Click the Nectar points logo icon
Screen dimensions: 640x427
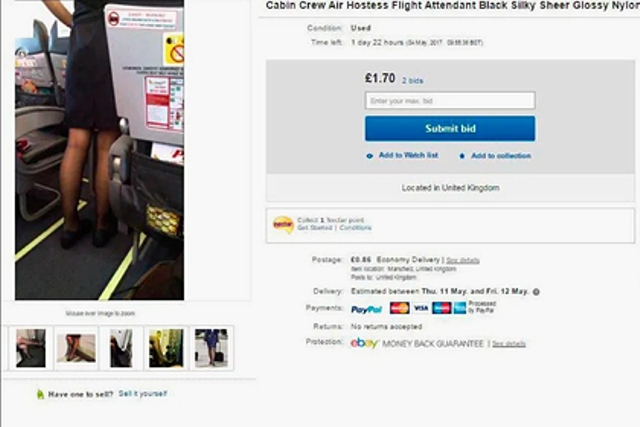coord(283,224)
